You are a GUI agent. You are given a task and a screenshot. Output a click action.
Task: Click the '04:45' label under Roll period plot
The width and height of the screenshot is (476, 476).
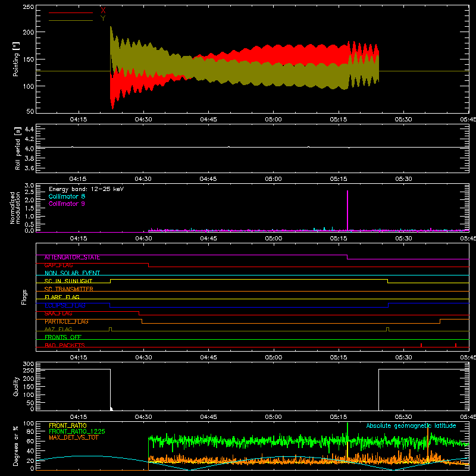(x=208, y=179)
